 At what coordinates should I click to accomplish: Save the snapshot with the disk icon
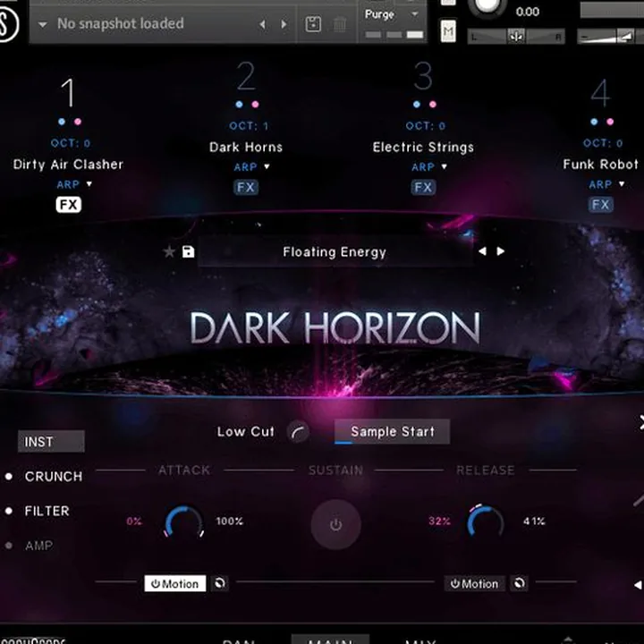tap(313, 24)
